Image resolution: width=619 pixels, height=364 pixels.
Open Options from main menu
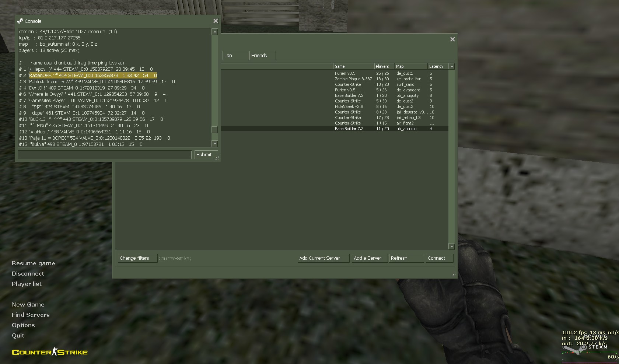coord(23,325)
